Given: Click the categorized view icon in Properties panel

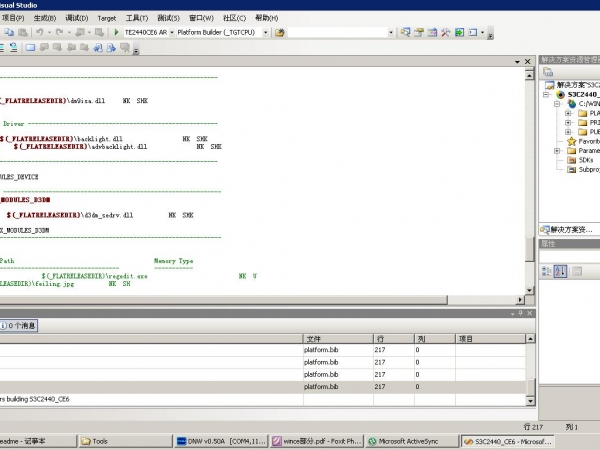Looking at the screenshot, I should coord(547,271).
